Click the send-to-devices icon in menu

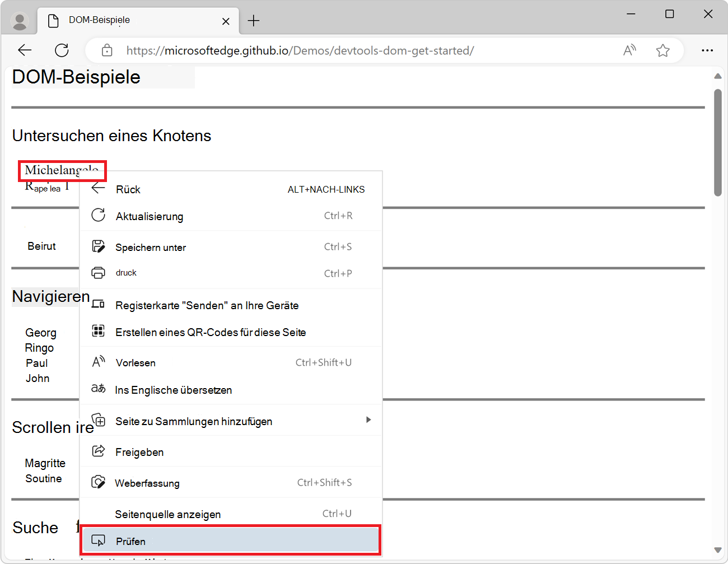click(x=99, y=304)
